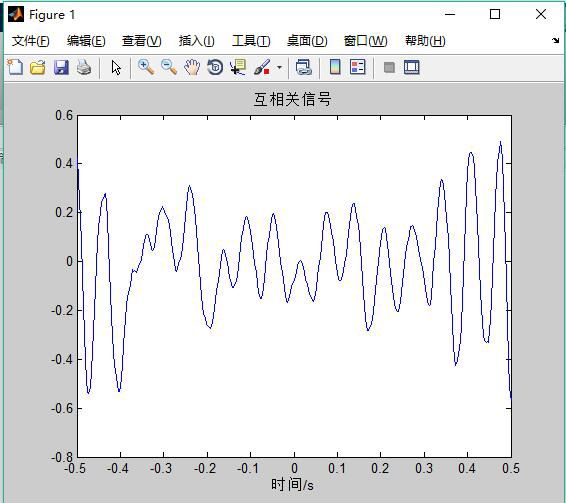Click the y-axis tick label 0.6

tap(64, 116)
